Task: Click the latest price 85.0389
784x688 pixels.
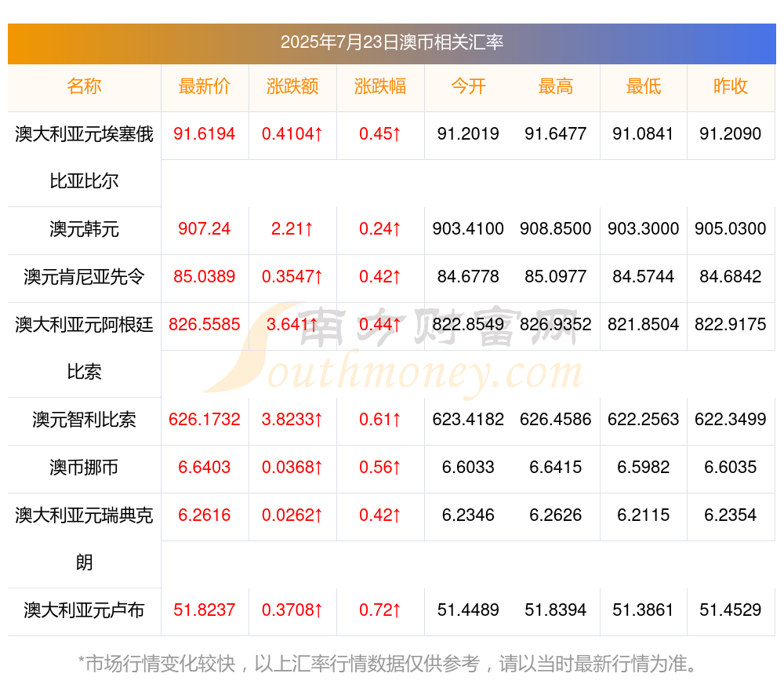Action: pyautogui.click(x=205, y=277)
